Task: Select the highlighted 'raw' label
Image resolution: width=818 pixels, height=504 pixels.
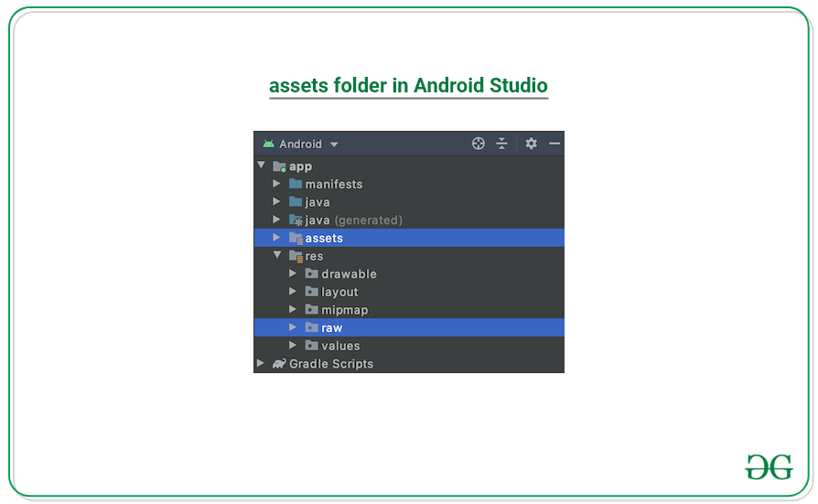Action: (x=332, y=328)
